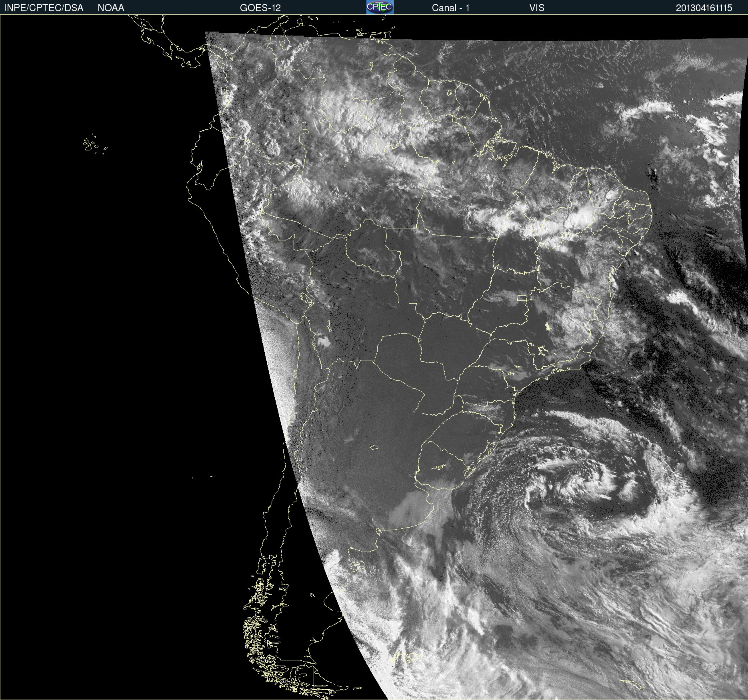The height and width of the screenshot is (700, 748).
Task: Click the 201304161115 timestamp
Action: (704, 8)
